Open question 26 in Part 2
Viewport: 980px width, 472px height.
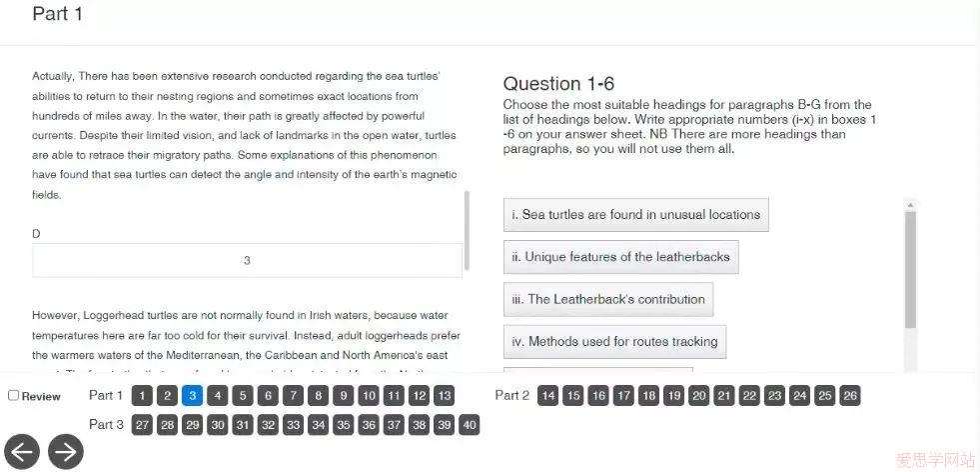click(850, 396)
